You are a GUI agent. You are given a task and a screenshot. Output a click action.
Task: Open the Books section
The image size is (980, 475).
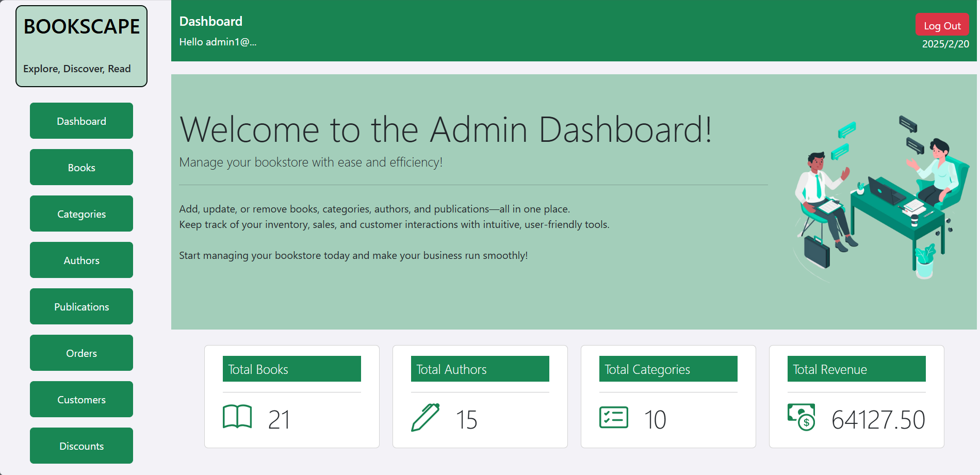81,167
